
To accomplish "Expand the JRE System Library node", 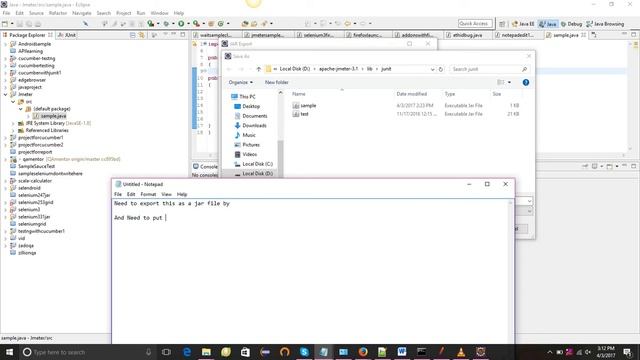I will (13, 123).
